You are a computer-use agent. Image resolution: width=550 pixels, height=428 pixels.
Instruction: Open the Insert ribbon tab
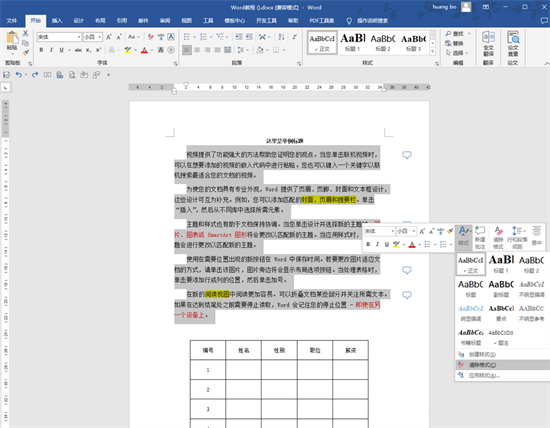point(57,21)
